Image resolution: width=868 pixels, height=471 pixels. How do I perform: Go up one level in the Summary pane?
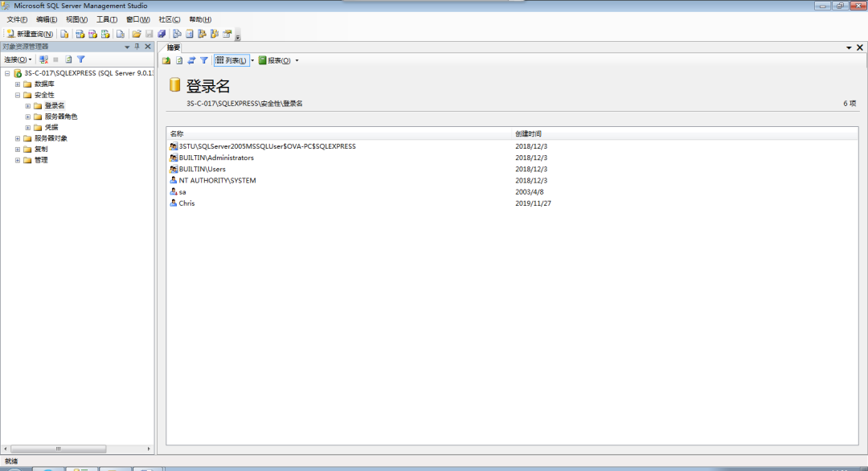coord(166,60)
